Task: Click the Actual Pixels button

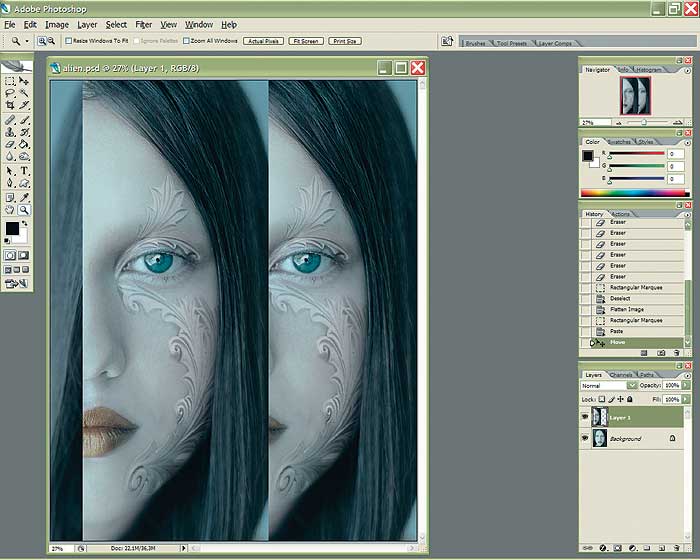Action: point(263,41)
